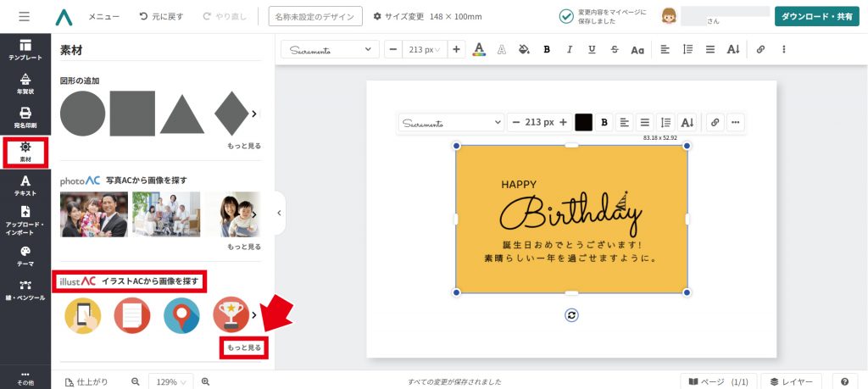Click the fill bucket color icon
This screenshot has width=868, height=389.
tap(524, 49)
